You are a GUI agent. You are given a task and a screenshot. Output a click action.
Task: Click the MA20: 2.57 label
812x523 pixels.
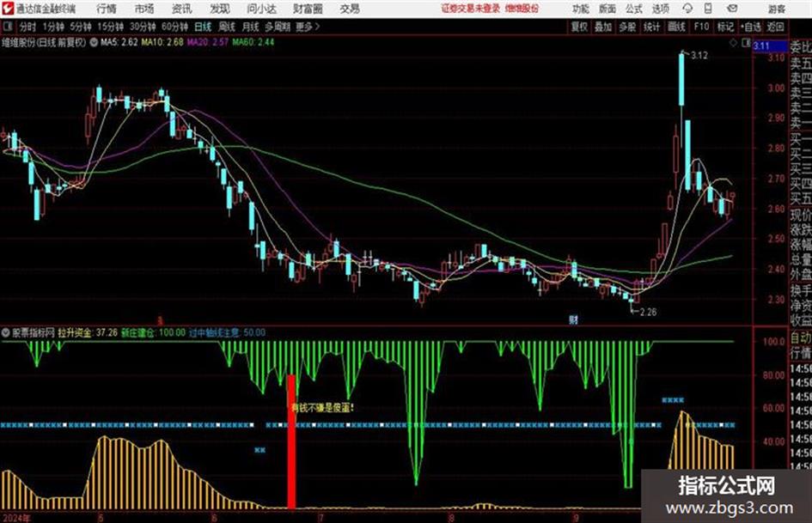[x=207, y=42]
